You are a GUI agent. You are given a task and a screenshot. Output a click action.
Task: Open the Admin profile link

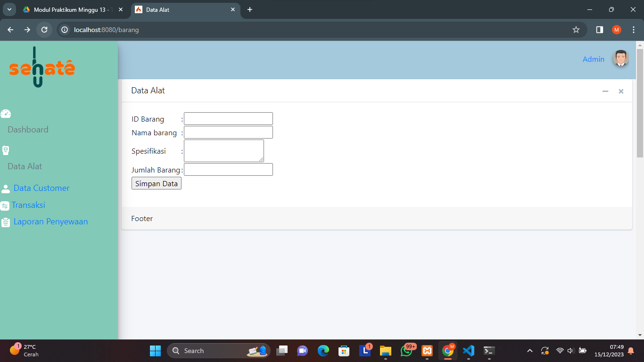(x=593, y=59)
